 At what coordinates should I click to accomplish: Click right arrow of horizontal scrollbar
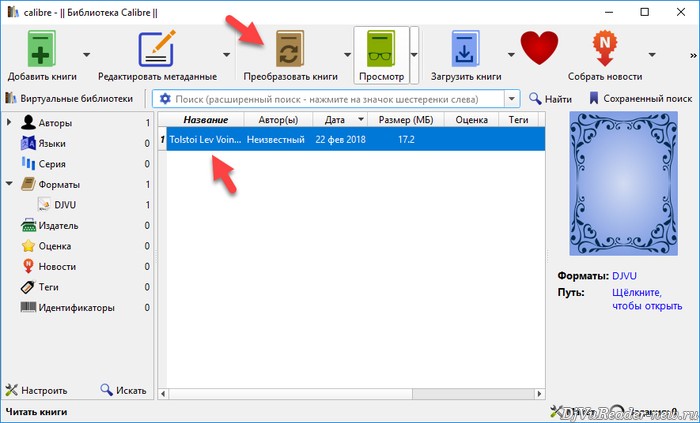(x=539, y=394)
